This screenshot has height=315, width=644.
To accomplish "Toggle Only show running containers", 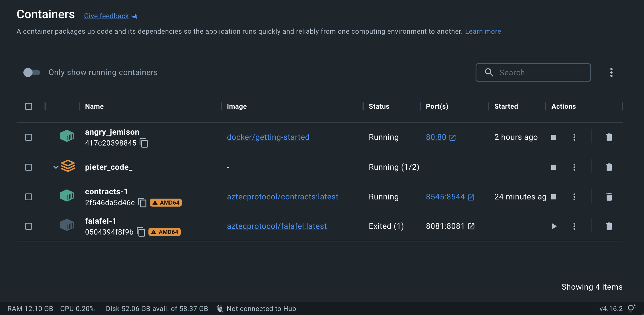I will [x=31, y=72].
